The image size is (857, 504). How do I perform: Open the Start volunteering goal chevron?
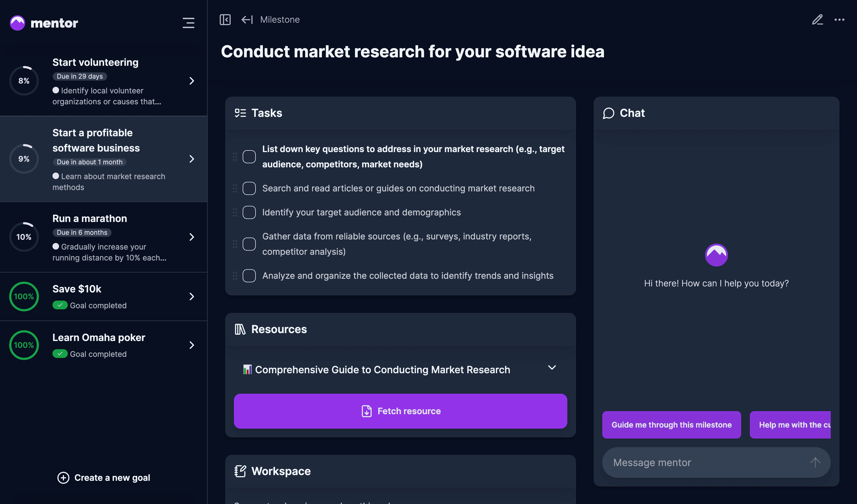[x=192, y=81]
